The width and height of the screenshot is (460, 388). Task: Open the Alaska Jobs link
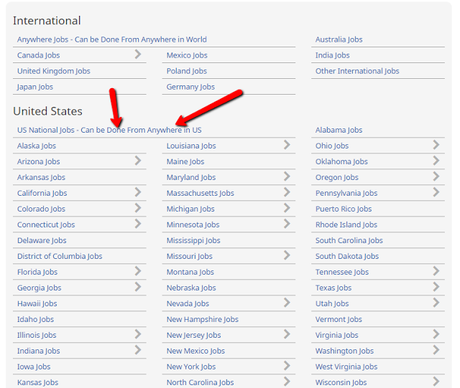pos(37,146)
